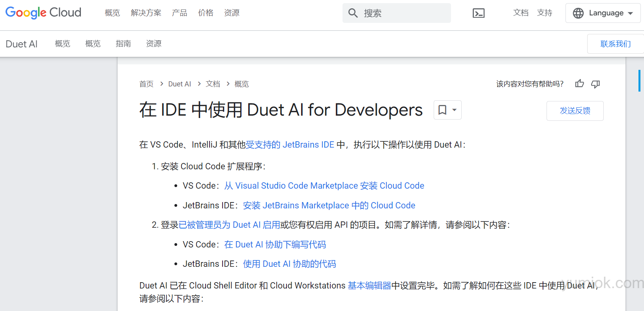
Task: Click the page heading about Duet AI for Developers
Action: point(281,110)
